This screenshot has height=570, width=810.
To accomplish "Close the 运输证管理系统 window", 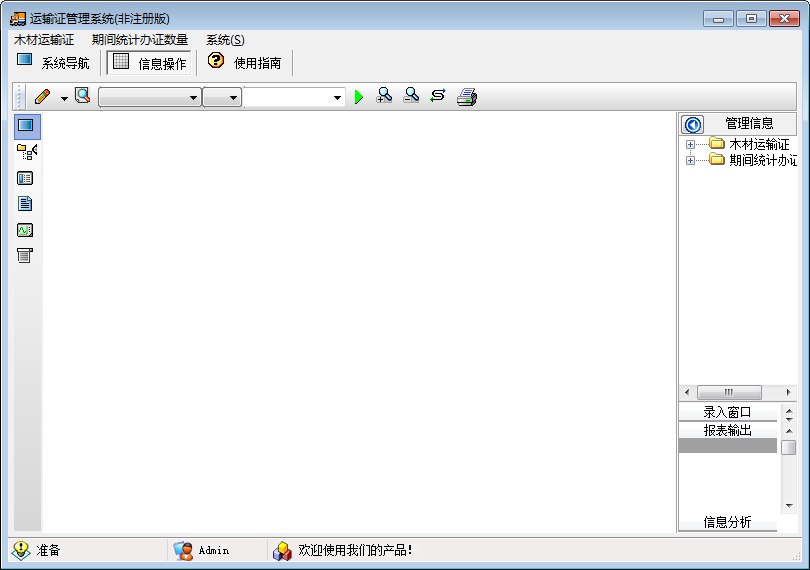I will point(784,19).
